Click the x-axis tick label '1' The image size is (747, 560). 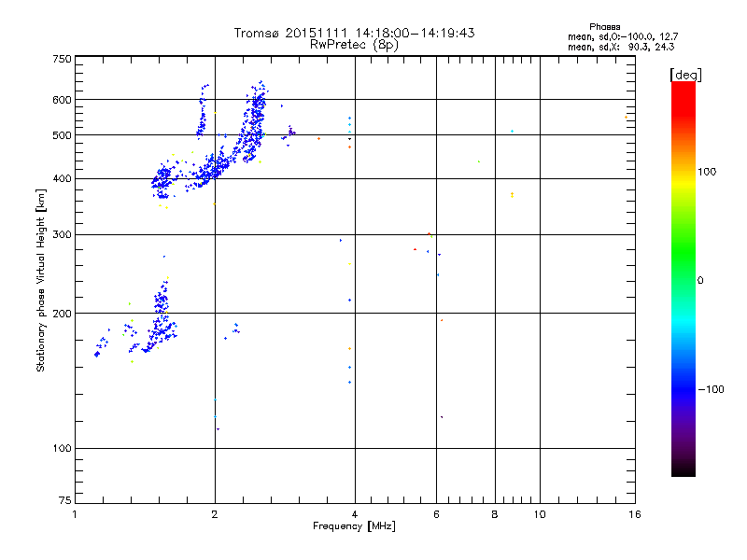pyautogui.click(x=75, y=514)
